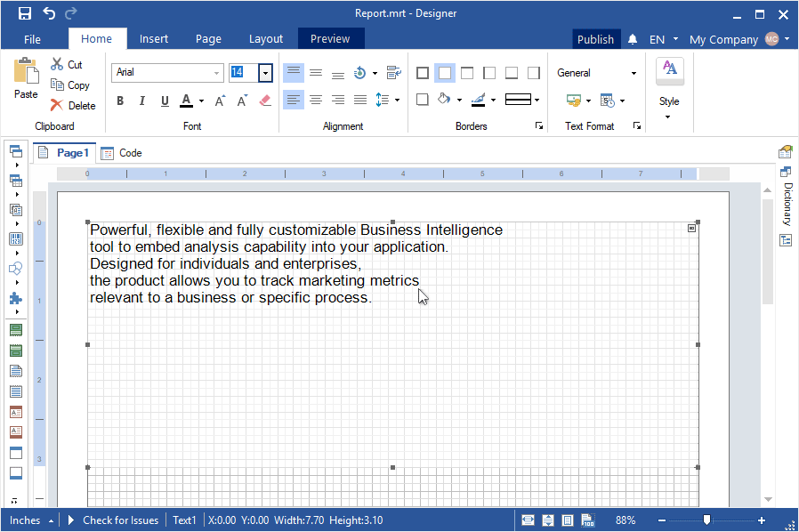Open the File menu
The image size is (799, 532).
coord(32,39)
